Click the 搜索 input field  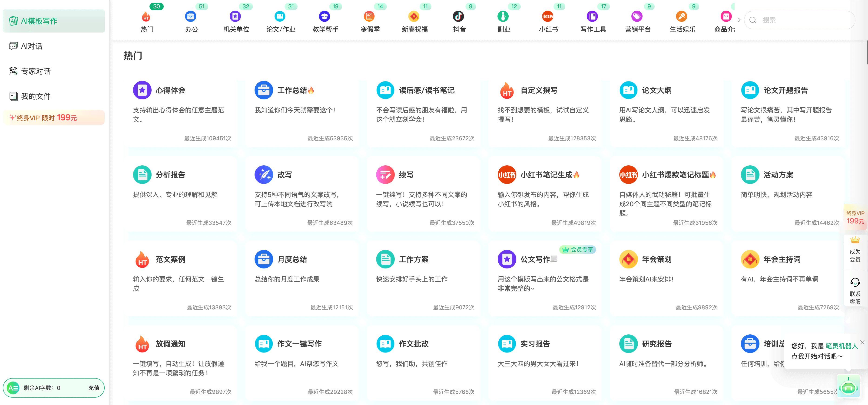point(803,20)
